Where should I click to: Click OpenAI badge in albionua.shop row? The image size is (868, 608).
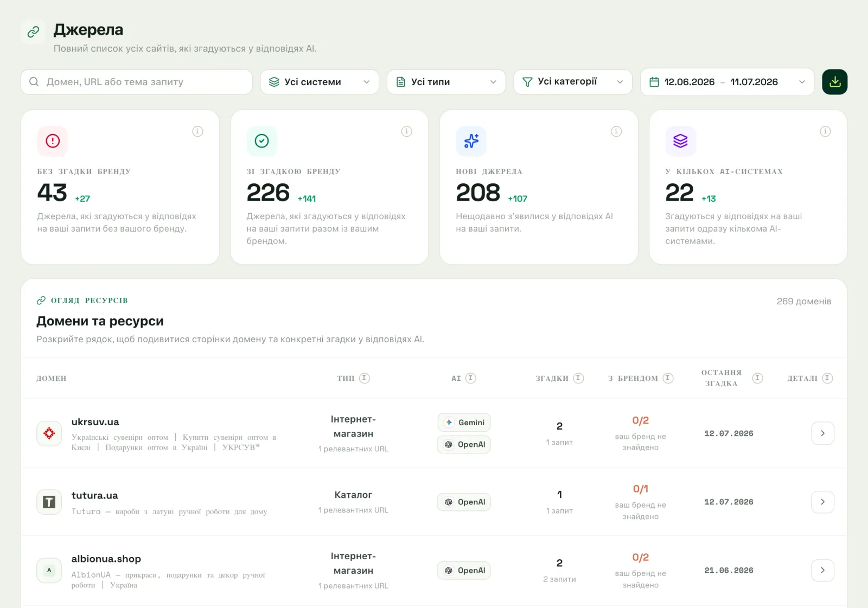pyautogui.click(x=464, y=571)
